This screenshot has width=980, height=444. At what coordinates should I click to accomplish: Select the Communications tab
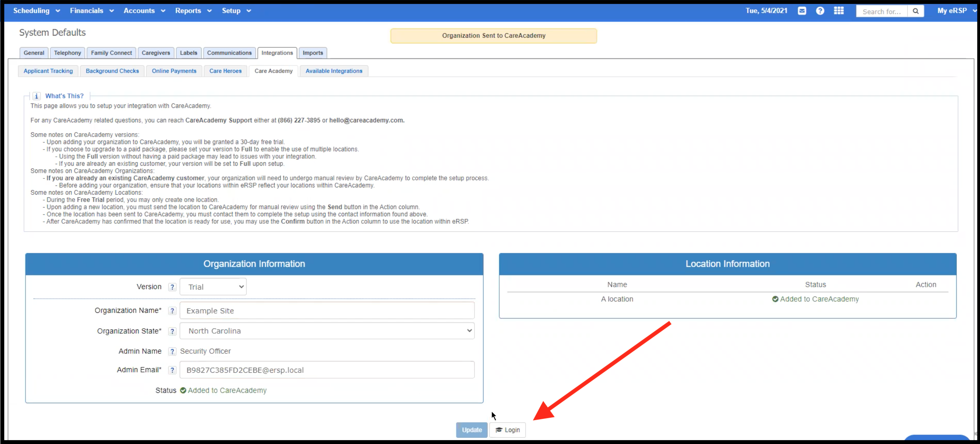point(229,53)
